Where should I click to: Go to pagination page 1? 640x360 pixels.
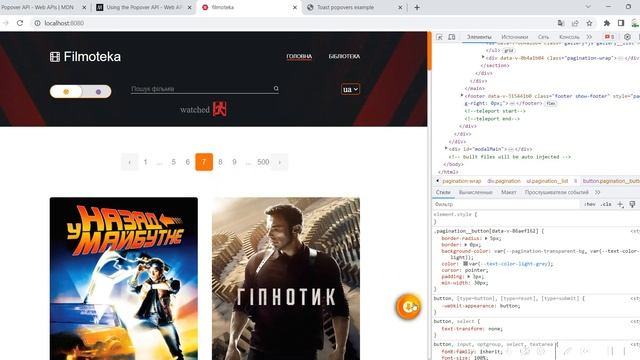tap(145, 162)
